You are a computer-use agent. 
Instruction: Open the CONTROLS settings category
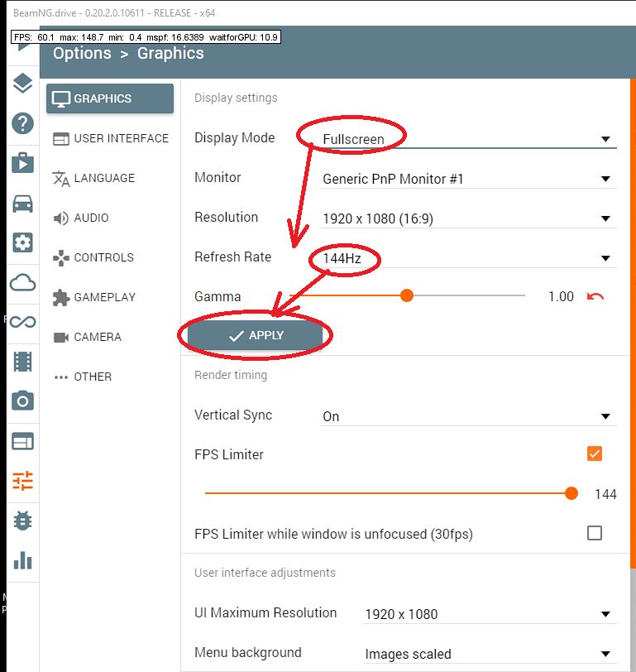tap(110, 257)
